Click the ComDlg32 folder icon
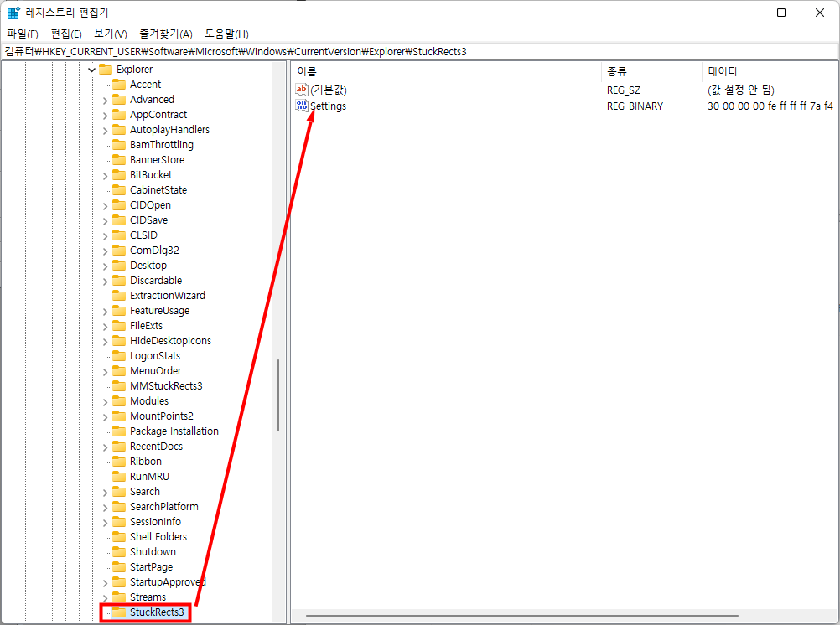Image resolution: width=840 pixels, height=625 pixels. click(119, 250)
